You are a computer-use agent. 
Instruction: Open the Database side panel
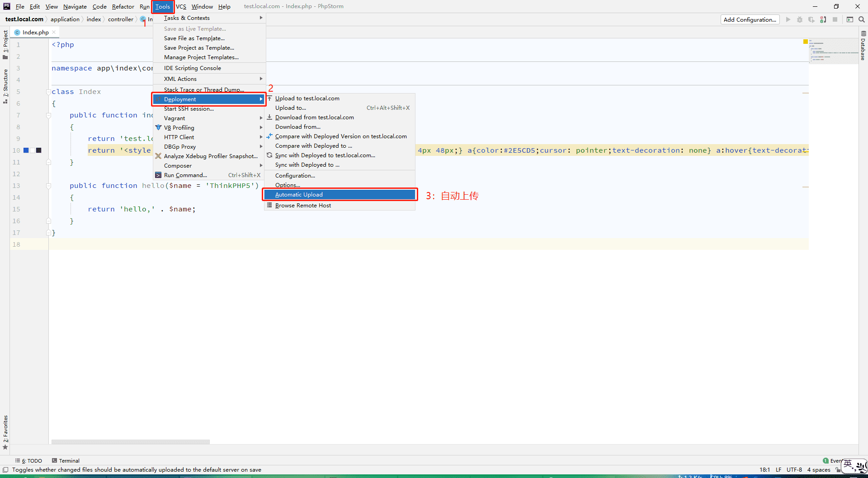pos(863,46)
